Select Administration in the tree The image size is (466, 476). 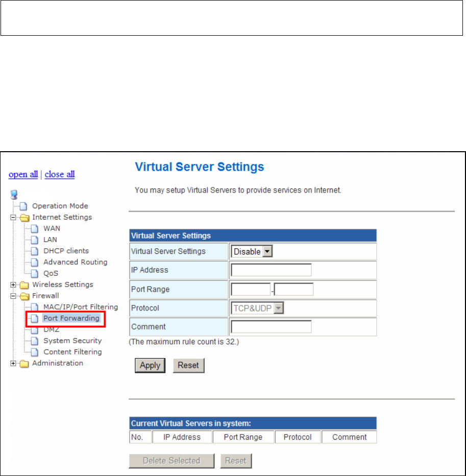click(x=58, y=363)
